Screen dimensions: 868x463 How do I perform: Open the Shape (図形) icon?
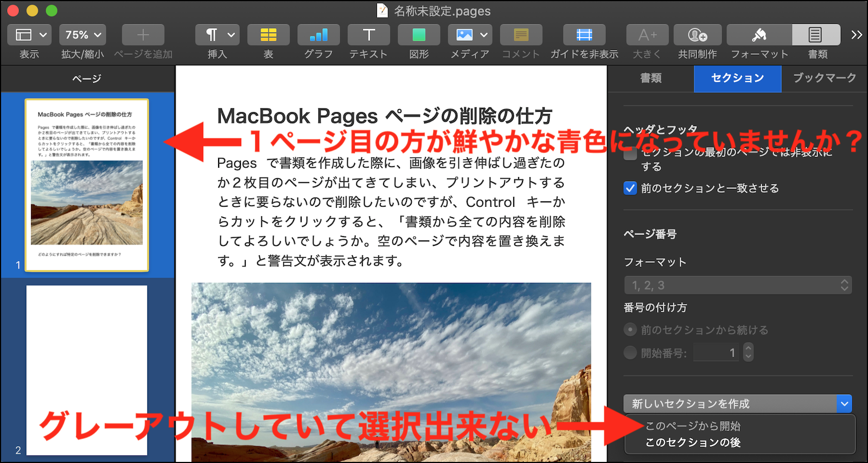coord(419,35)
